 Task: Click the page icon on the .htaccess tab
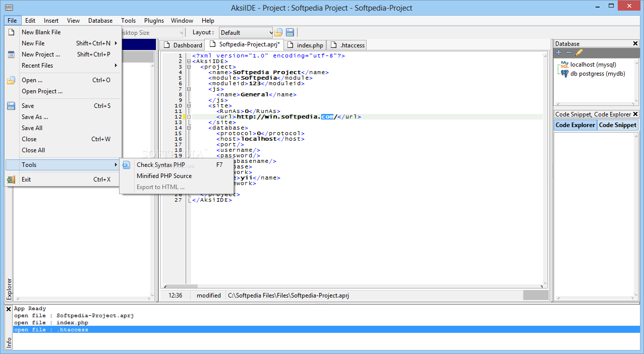tap(334, 45)
